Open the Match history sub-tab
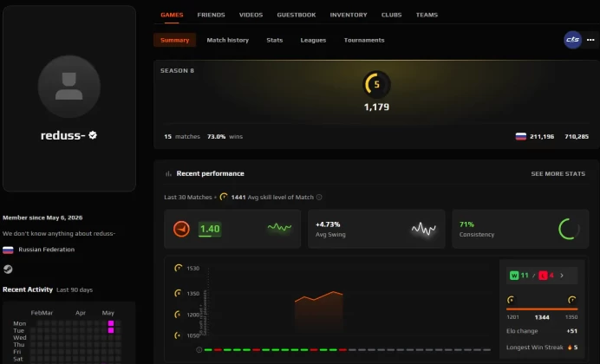Image resolution: width=600 pixels, height=364 pixels. (228, 40)
